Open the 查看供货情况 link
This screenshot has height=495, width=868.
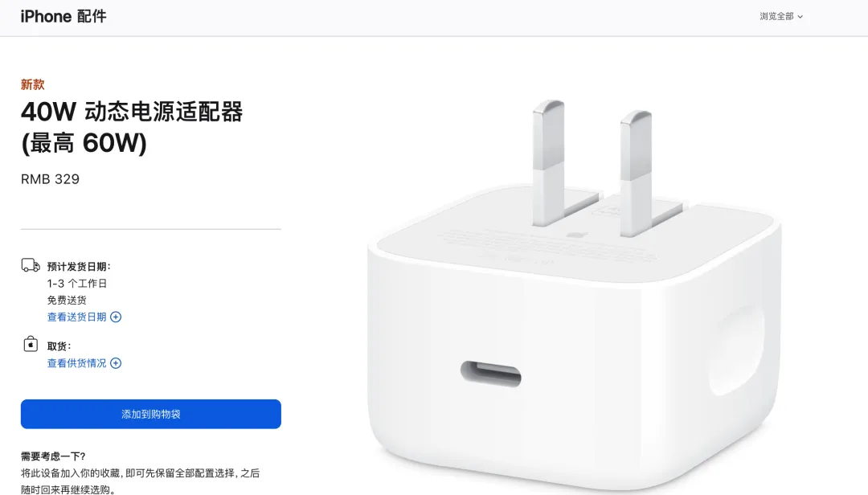(x=76, y=363)
